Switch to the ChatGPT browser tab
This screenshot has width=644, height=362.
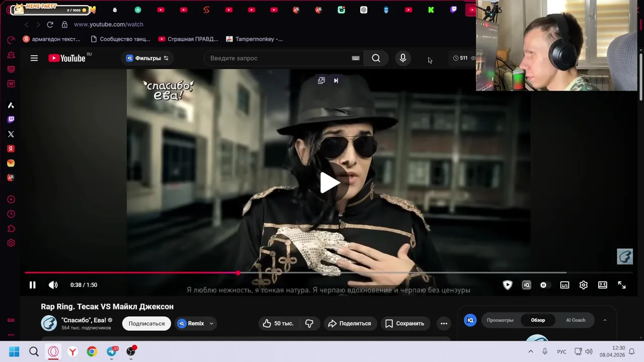point(364,10)
